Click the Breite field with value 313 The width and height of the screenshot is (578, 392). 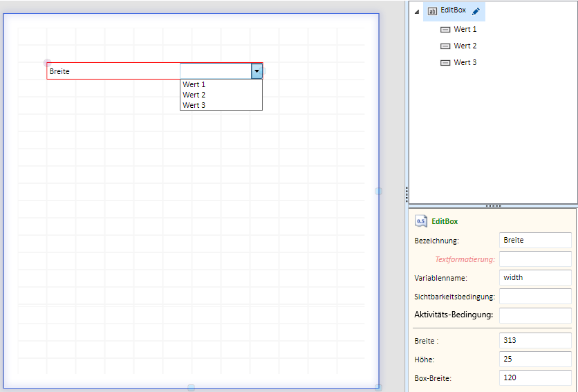coord(535,340)
